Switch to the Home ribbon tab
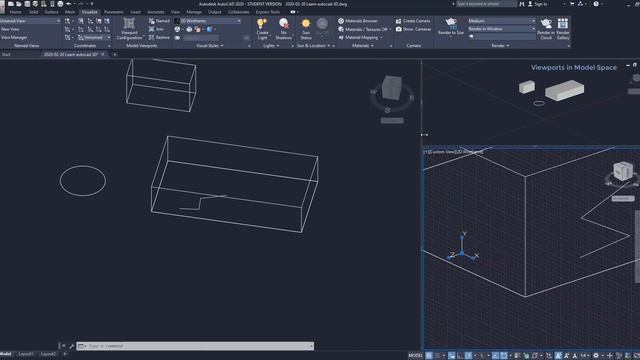Viewport: 640px width, 360px height. [x=16, y=12]
